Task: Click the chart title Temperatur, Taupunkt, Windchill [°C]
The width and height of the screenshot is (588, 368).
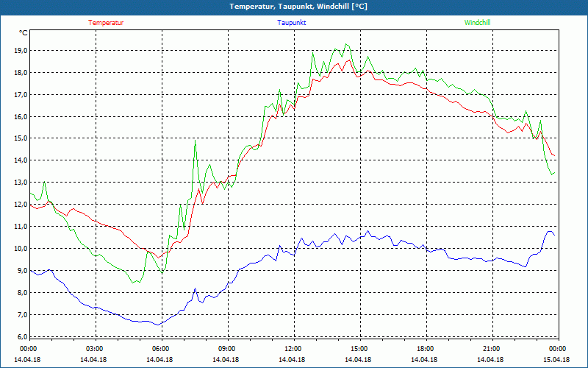Action: (298, 7)
